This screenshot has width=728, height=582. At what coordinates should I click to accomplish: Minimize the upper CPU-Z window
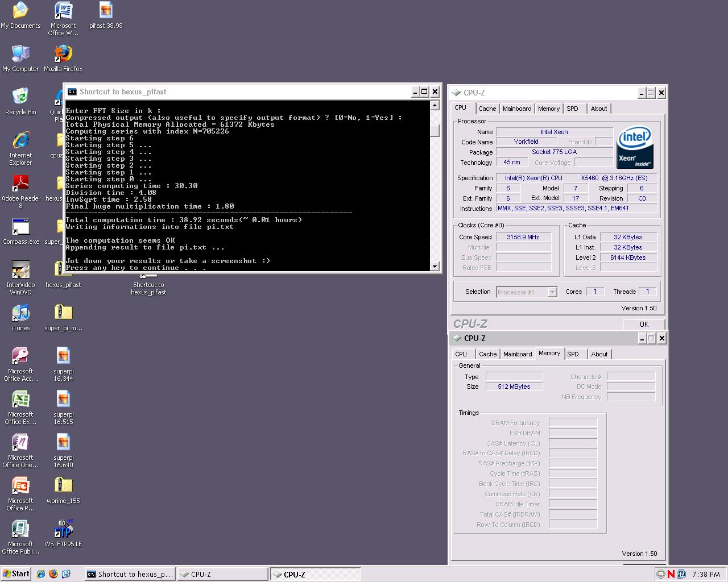(642, 93)
